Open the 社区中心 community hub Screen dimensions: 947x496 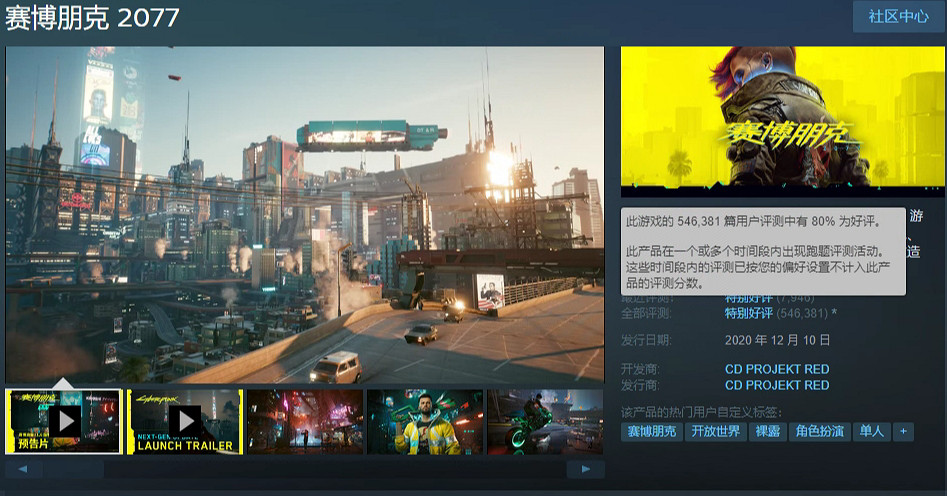898,17
